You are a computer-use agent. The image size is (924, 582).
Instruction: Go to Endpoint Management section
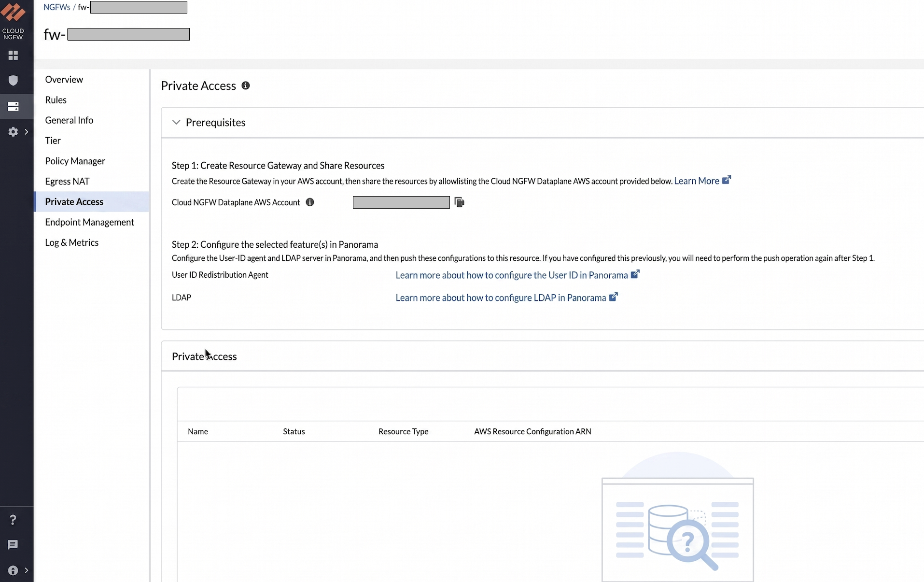pos(90,222)
